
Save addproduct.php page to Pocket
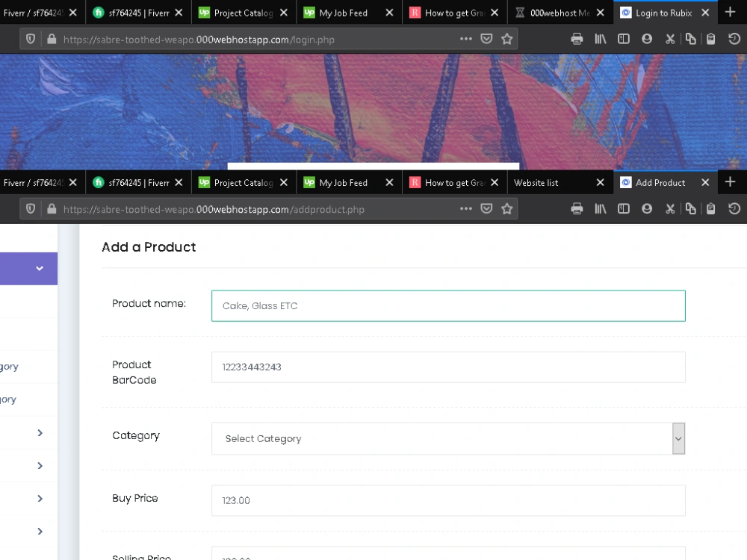pos(486,208)
